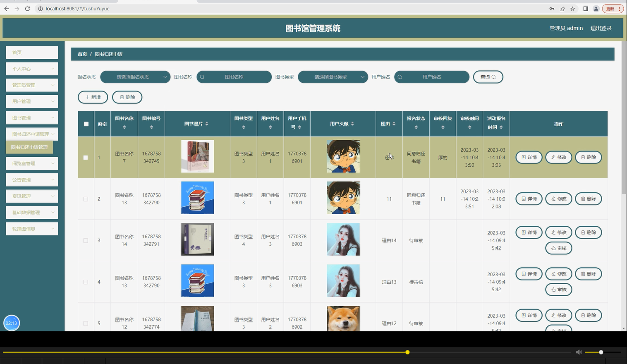
Task: Open 首页 in the sidebar
Action: pyautogui.click(x=32, y=53)
